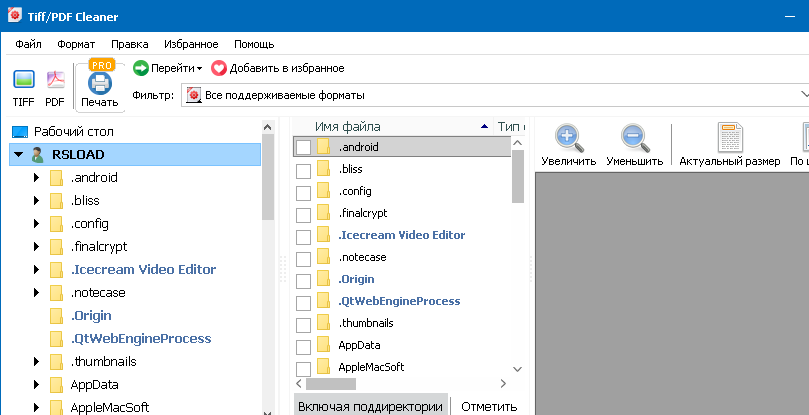Click the Печать printer icon
This screenshot has height=415, width=809.
click(x=100, y=83)
